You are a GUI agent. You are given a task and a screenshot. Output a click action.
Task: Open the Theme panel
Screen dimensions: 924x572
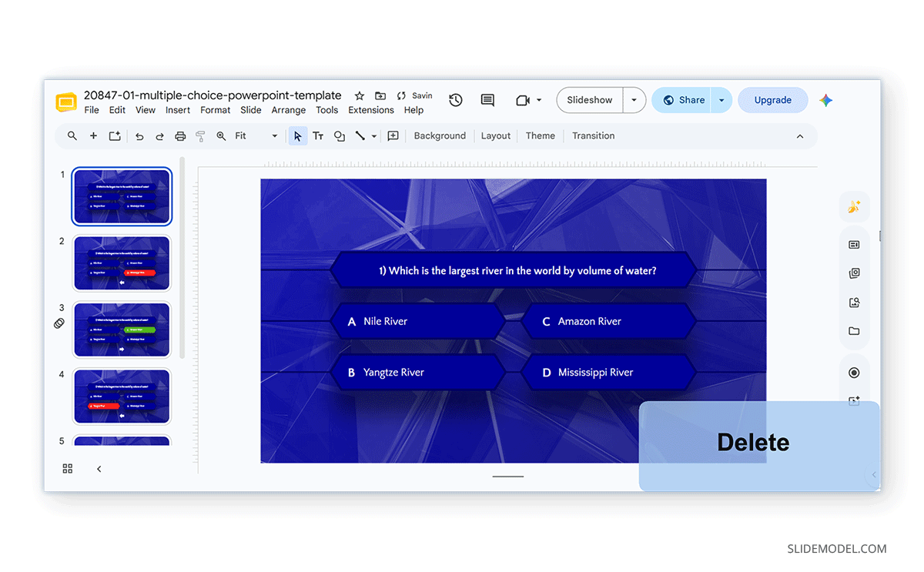coord(541,136)
